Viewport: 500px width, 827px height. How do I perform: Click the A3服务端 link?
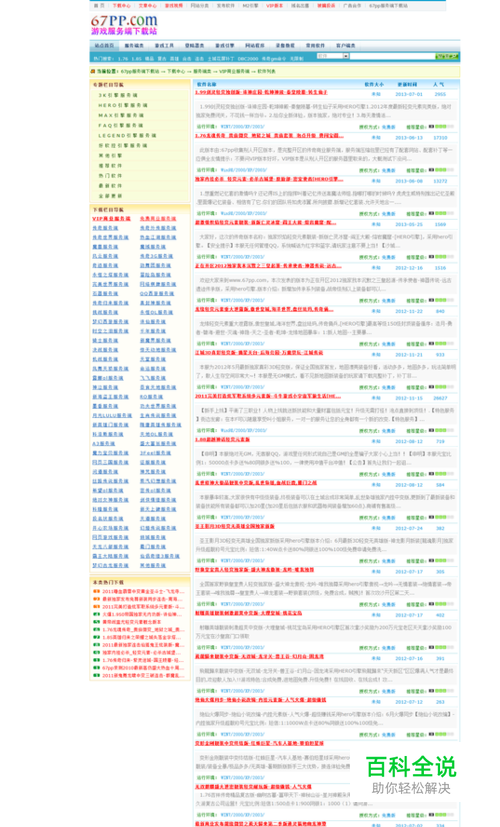point(104,444)
